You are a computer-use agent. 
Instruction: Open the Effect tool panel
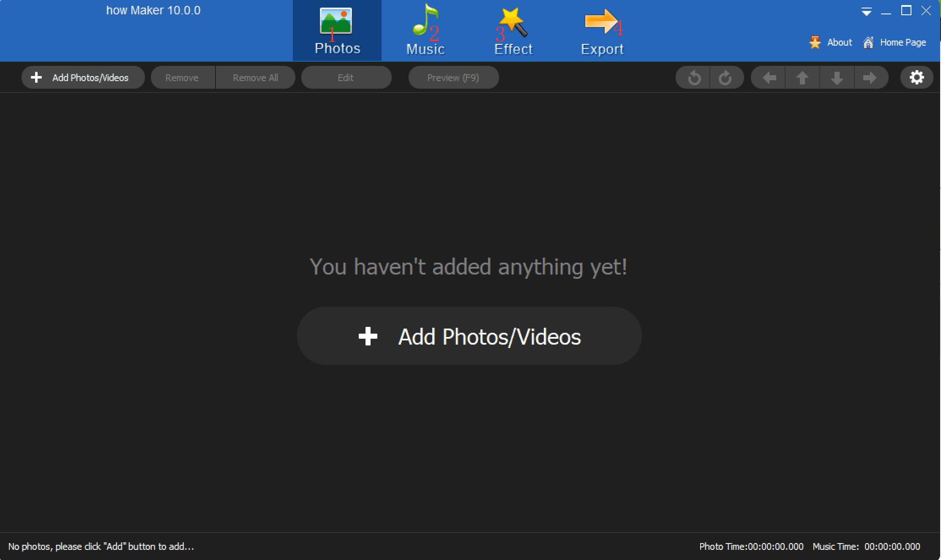[x=513, y=30]
